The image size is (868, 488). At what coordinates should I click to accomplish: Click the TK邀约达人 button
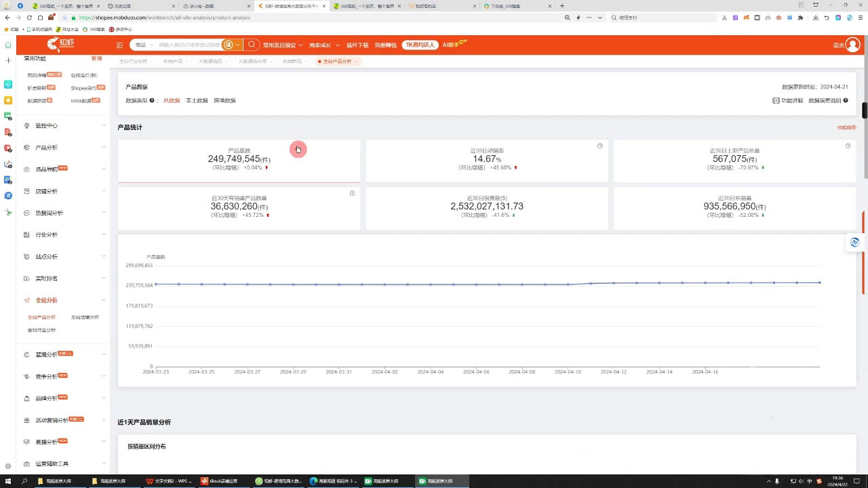(420, 45)
